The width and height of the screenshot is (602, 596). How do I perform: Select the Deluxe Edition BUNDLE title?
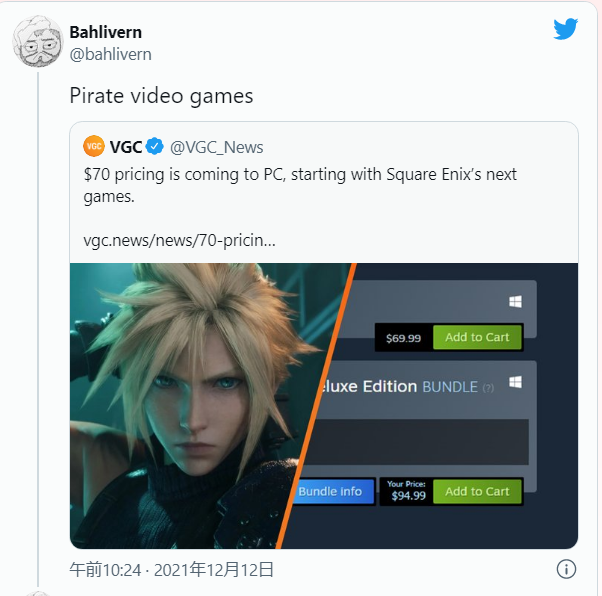pos(399,387)
